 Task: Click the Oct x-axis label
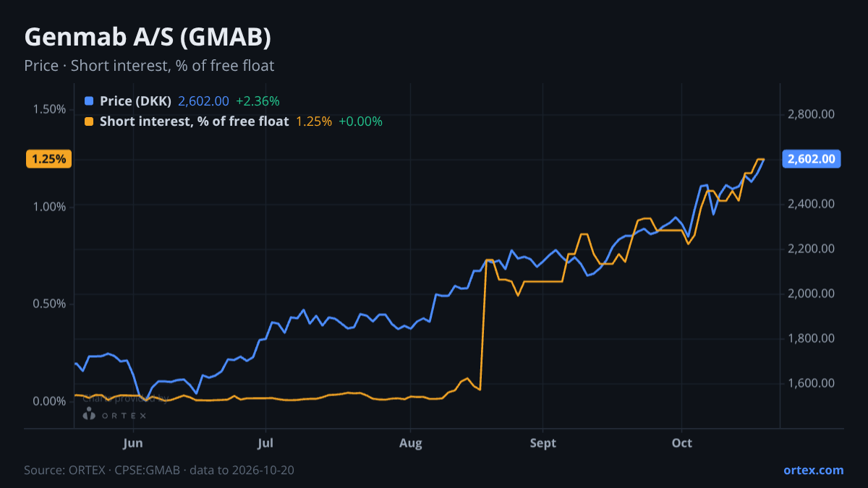tap(682, 443)
